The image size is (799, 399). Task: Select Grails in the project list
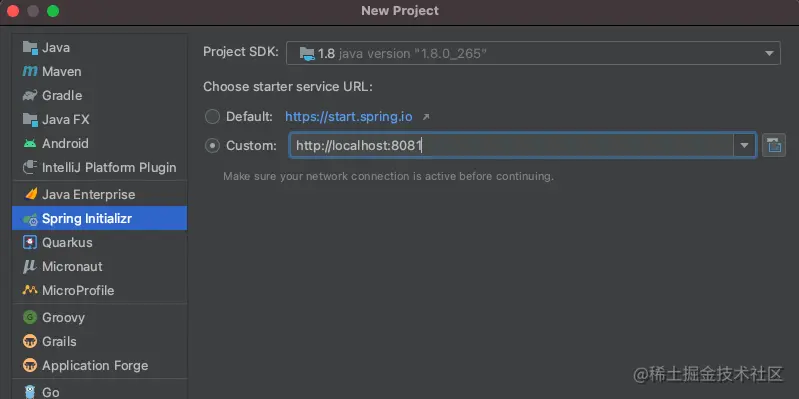point(99,341)
